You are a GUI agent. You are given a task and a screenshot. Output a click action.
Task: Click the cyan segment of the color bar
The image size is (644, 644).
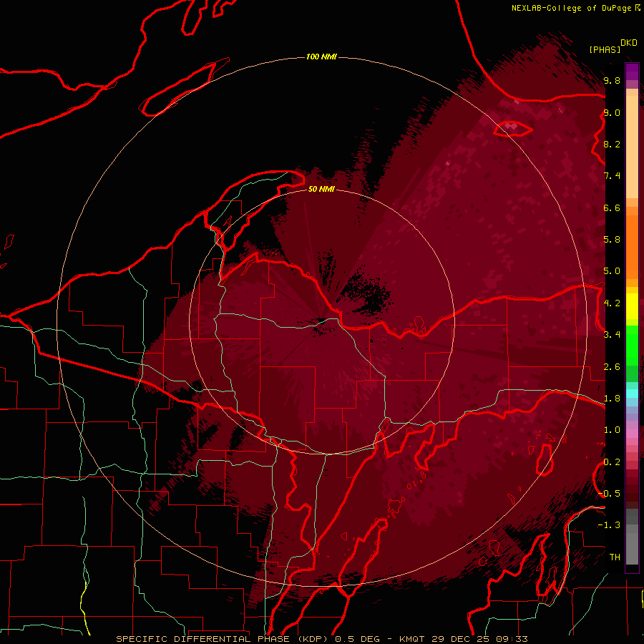[632, 394]
